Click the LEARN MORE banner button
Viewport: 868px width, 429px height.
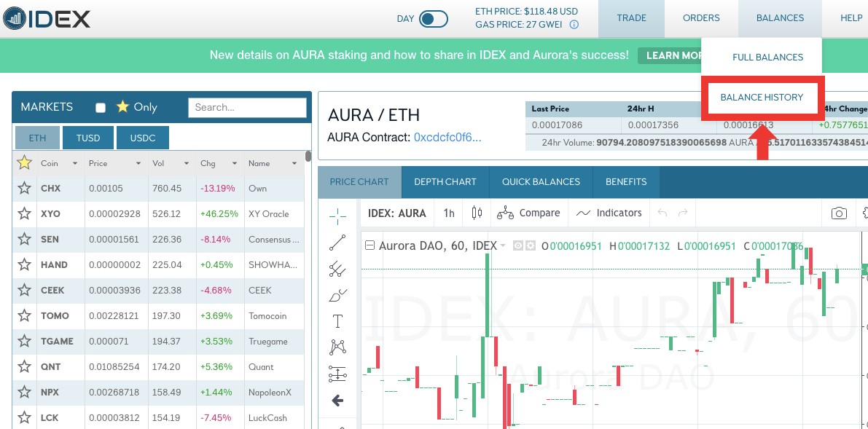[669, 55]
